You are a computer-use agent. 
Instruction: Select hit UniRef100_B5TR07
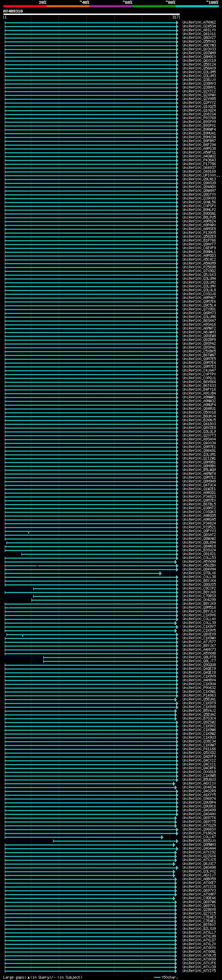coord(199,925)
